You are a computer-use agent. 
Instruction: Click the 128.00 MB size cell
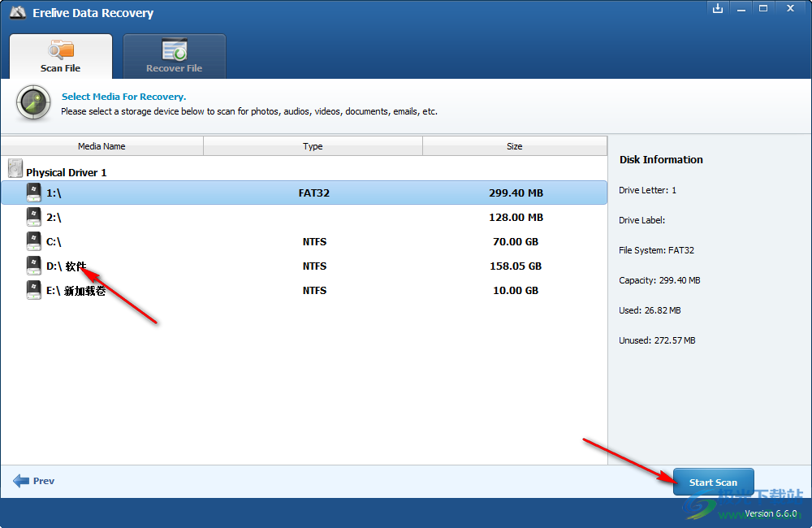tap(516, 217)
